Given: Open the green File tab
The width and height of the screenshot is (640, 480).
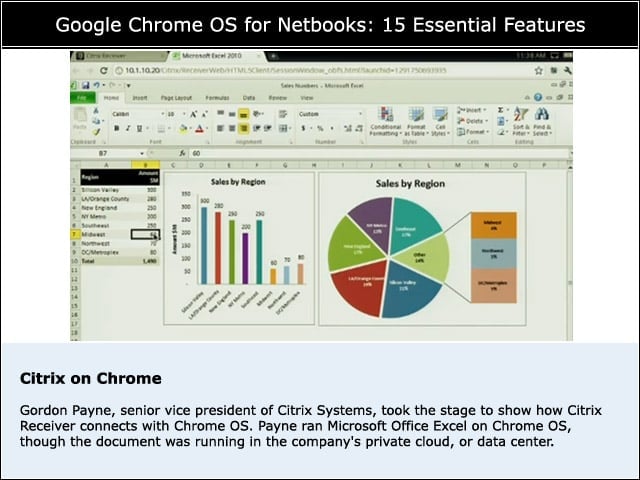Looking at the screenshot, I should (82, 98).
